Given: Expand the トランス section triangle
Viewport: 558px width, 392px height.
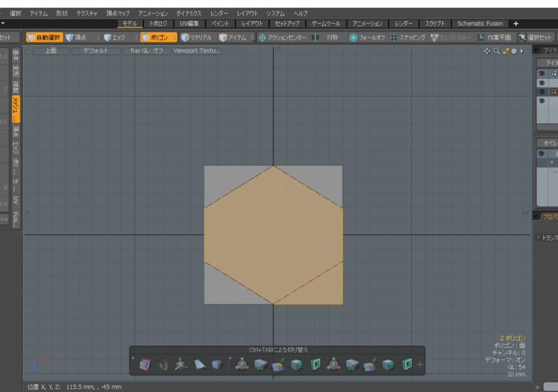Looking at the screenshot, I should click(538, 238).
